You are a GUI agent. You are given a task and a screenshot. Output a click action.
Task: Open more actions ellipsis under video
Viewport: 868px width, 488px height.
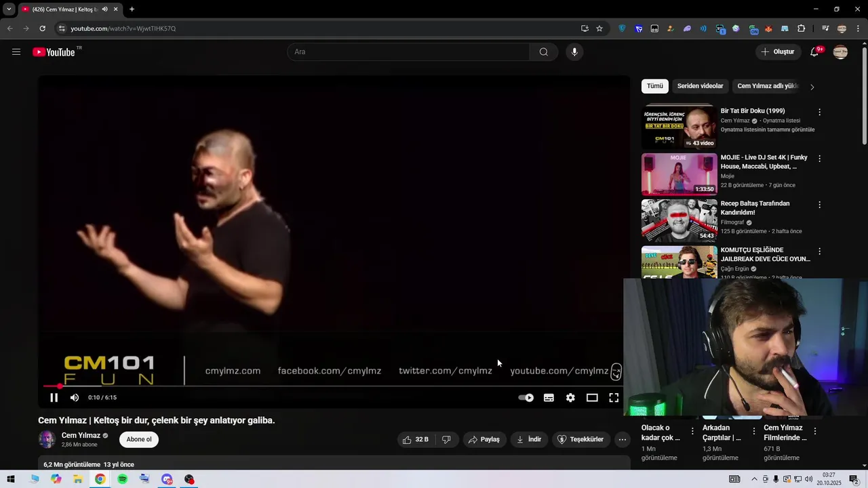622,440
